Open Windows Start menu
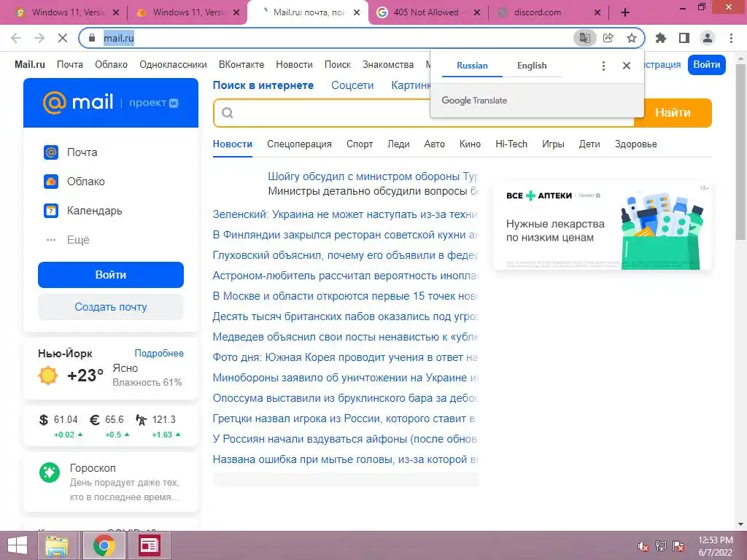747x560 pixels. 18,545
